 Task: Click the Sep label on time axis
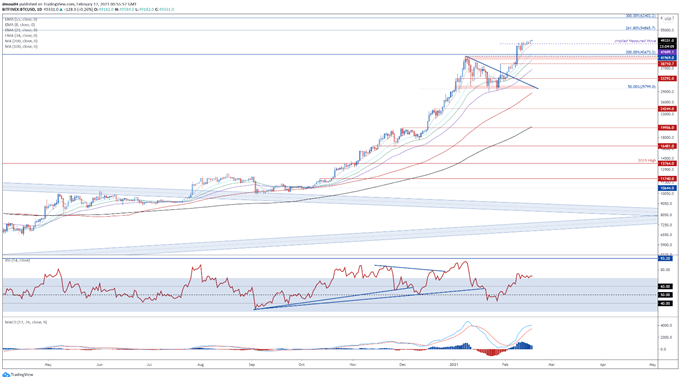pos(251,365)
